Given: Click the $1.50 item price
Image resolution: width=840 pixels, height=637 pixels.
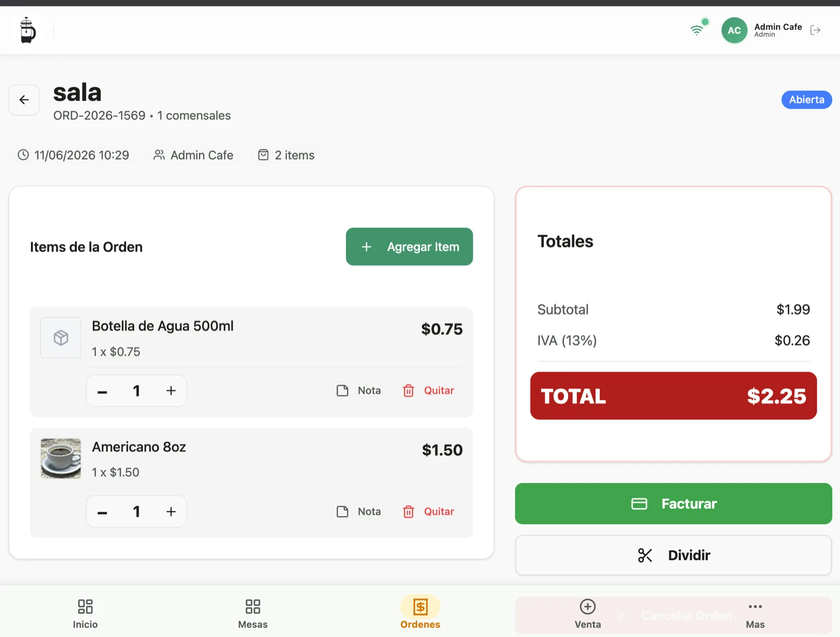Looking at the screenshot, I should pos(442,450).
